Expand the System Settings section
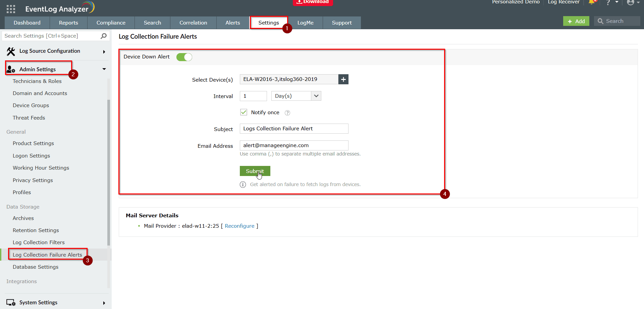Image resolution: width=644 pixels, height=309 pixels. click(104, 303)
